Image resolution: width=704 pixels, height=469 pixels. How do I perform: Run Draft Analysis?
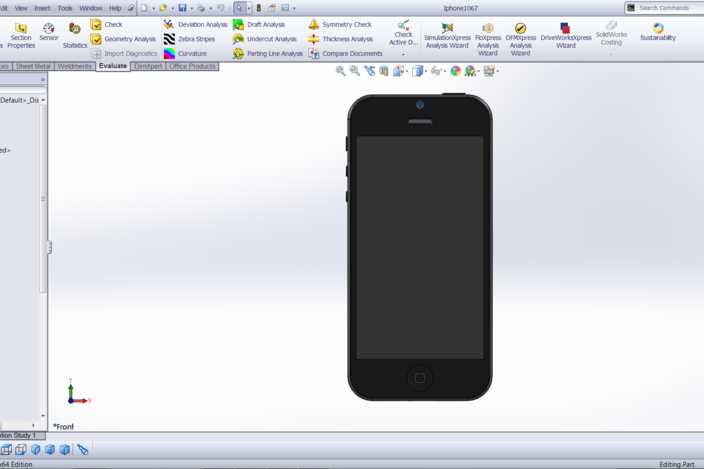259,25
